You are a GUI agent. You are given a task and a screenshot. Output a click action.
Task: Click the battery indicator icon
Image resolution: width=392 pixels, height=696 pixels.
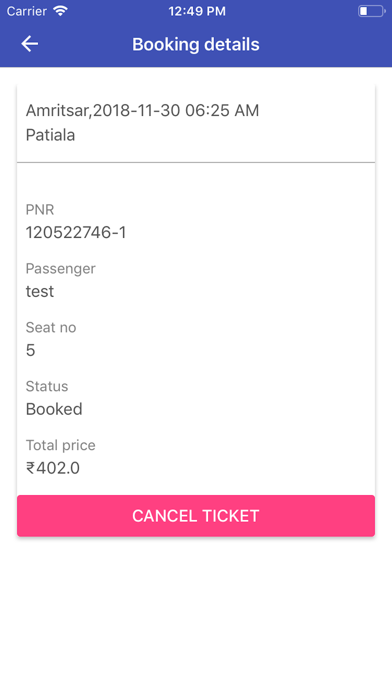(x=372, y=11)
